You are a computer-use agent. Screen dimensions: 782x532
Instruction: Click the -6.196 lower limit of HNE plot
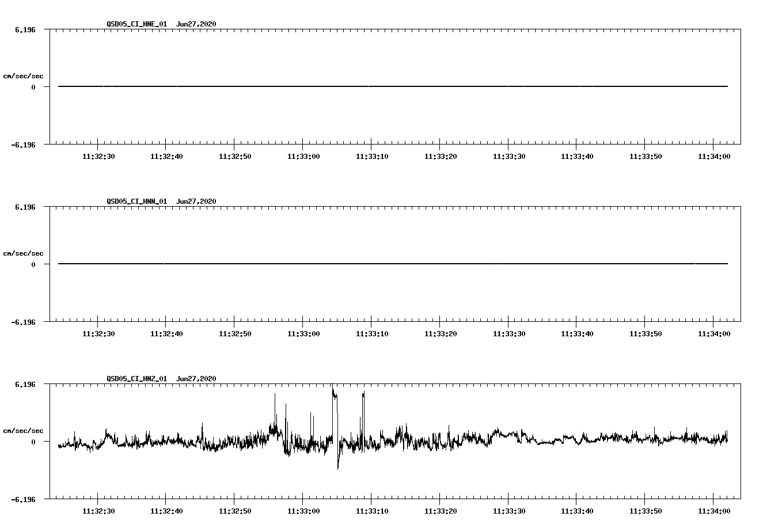[24, 145]
